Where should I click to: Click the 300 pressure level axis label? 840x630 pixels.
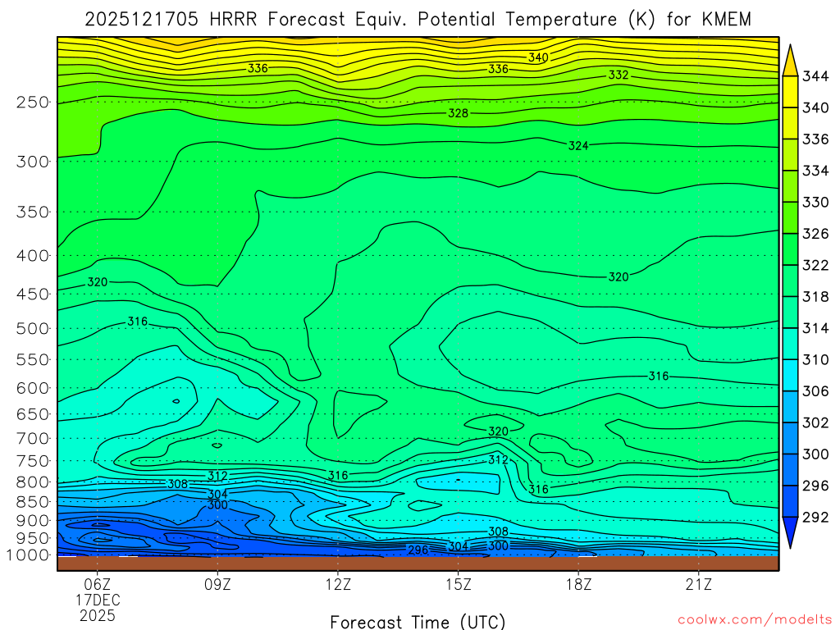coord(33,162)
